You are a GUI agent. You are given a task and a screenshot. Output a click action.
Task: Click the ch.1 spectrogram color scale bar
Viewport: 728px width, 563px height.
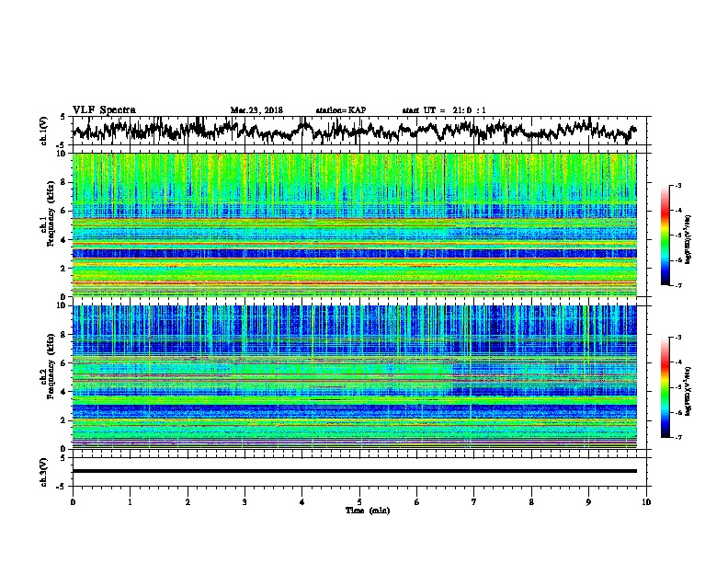click(665, 236)
